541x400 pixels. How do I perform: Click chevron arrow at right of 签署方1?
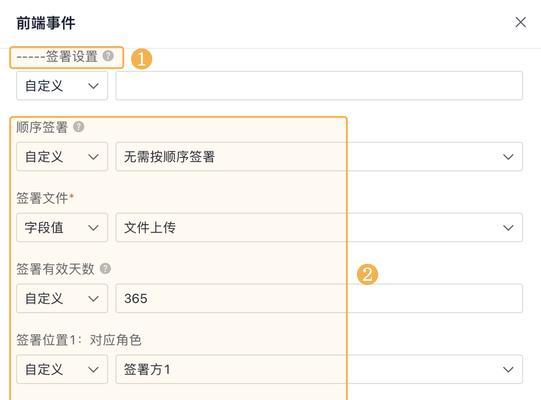coord(508,370)
